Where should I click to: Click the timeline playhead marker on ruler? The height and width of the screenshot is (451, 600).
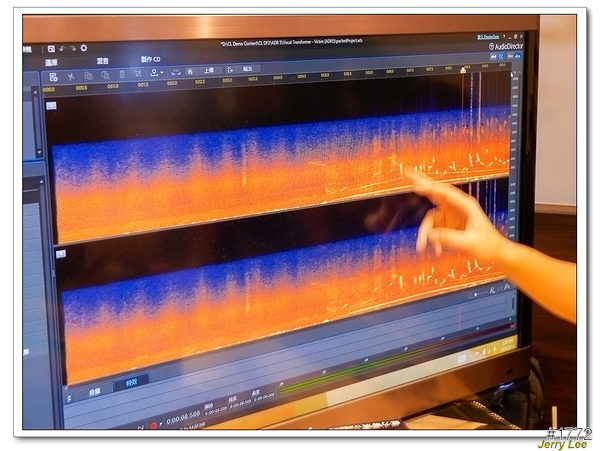463,70
